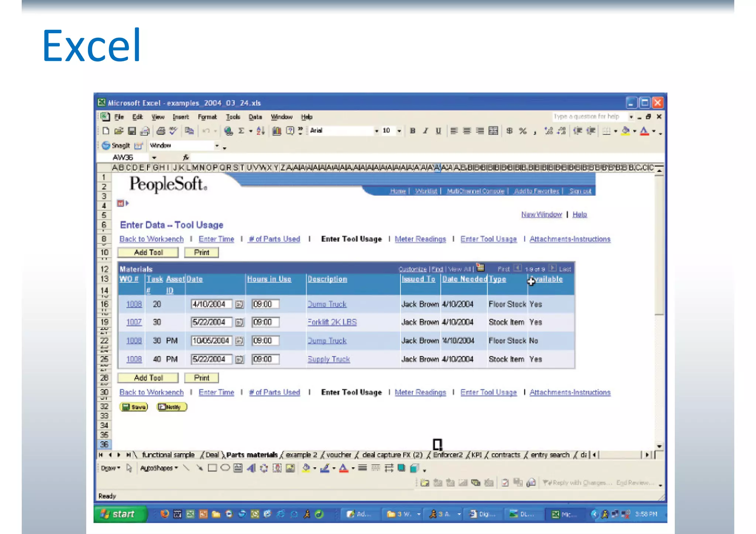Click the Print toolbar icon

160,131
